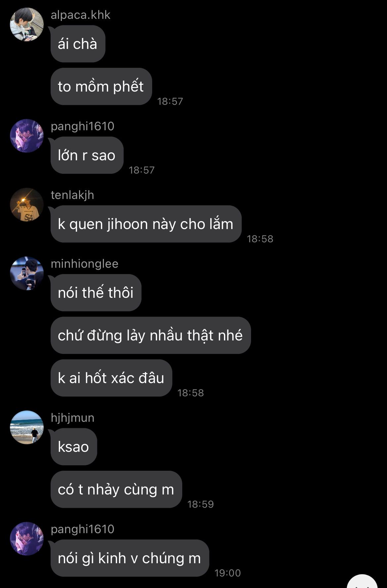The height and width of the screenshot is (588, 387).
Task: Tap panghi1610's avatar beside the last message
Action: coord(27,539)
